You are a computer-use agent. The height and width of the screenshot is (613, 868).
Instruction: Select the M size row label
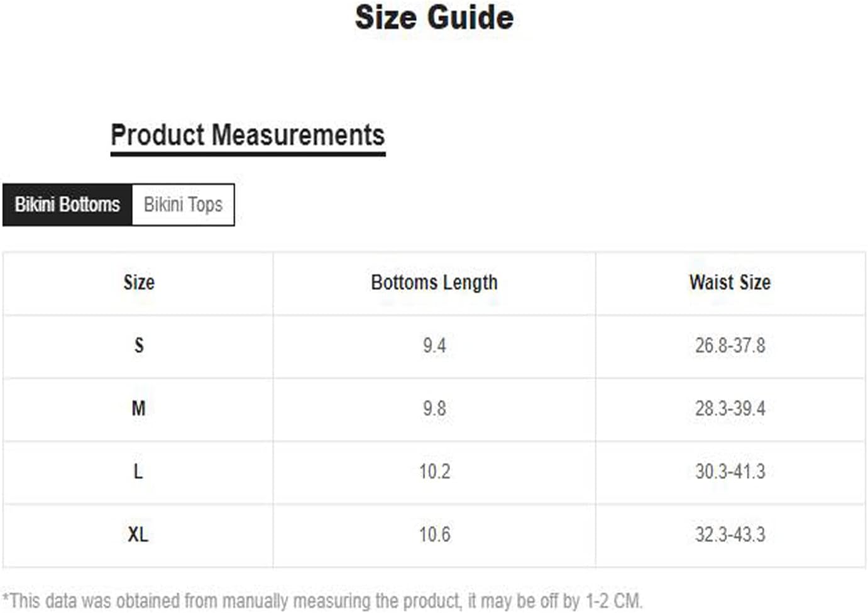click(x=139, y=409)
